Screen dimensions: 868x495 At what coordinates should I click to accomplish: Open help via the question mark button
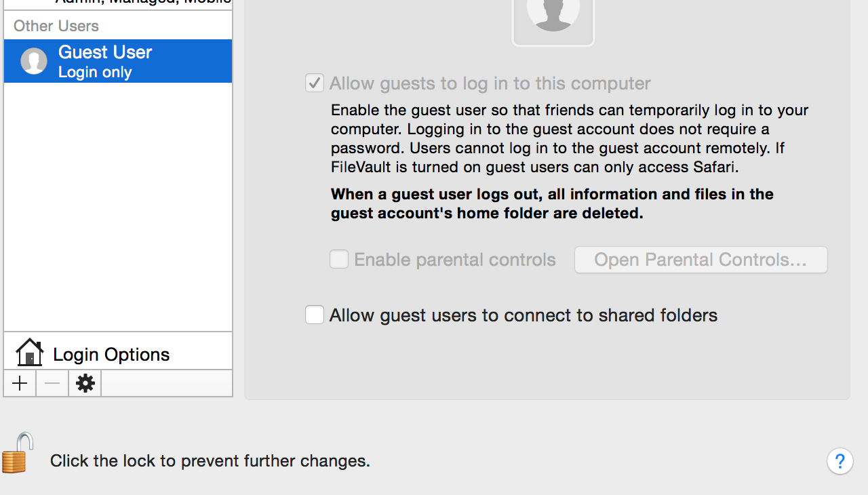click(840, 462)
